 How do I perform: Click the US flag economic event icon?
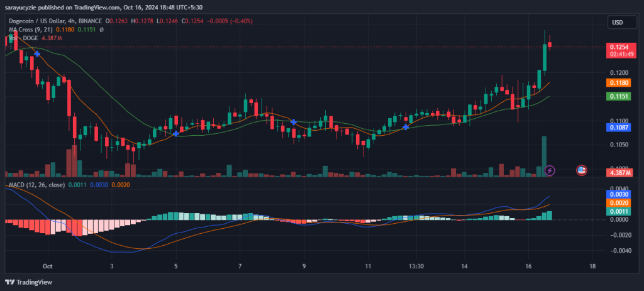pos(582,170)
